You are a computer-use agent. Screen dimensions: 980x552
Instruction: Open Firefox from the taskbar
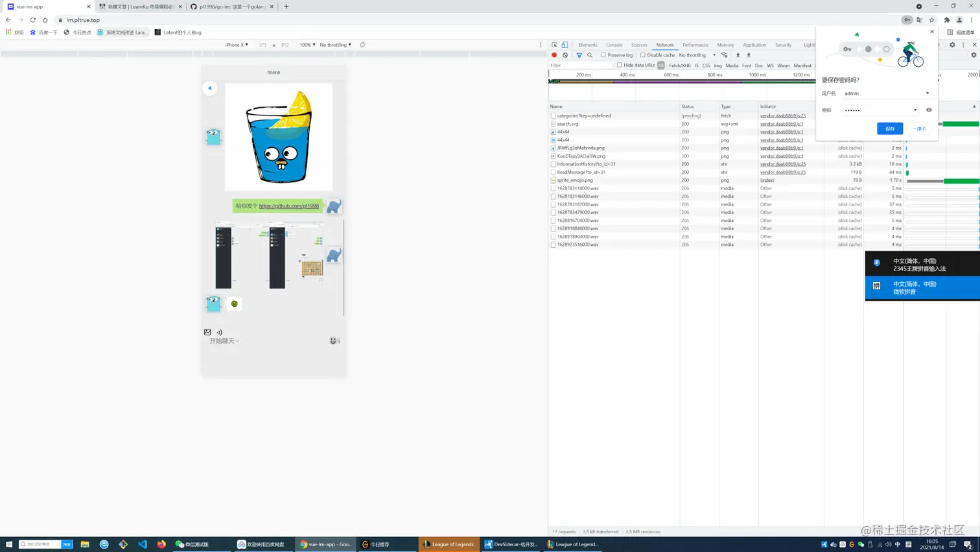click(x=161, y=544)
